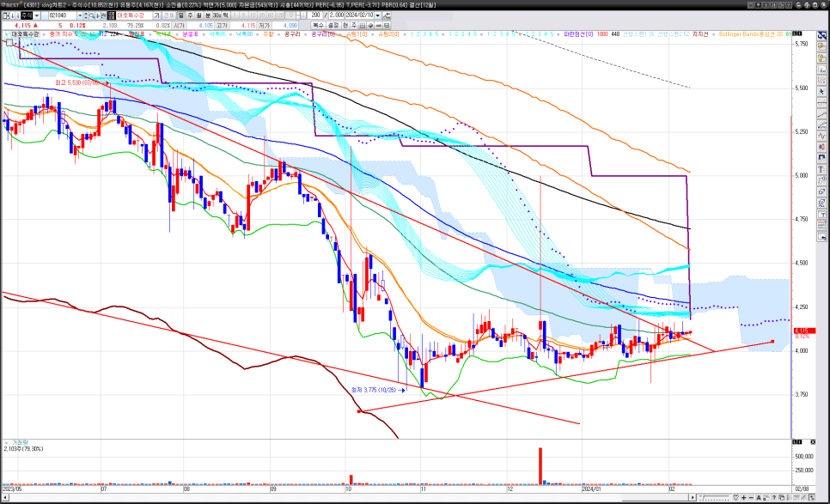Click the 가 button beside stock name

point(156,15)
